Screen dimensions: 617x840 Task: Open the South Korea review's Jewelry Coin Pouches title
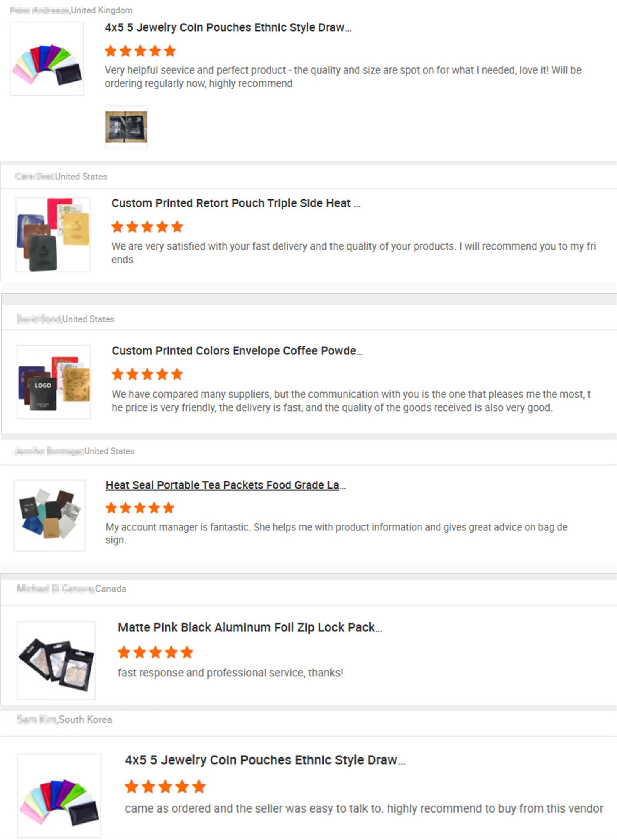click(x=265, y=760)
